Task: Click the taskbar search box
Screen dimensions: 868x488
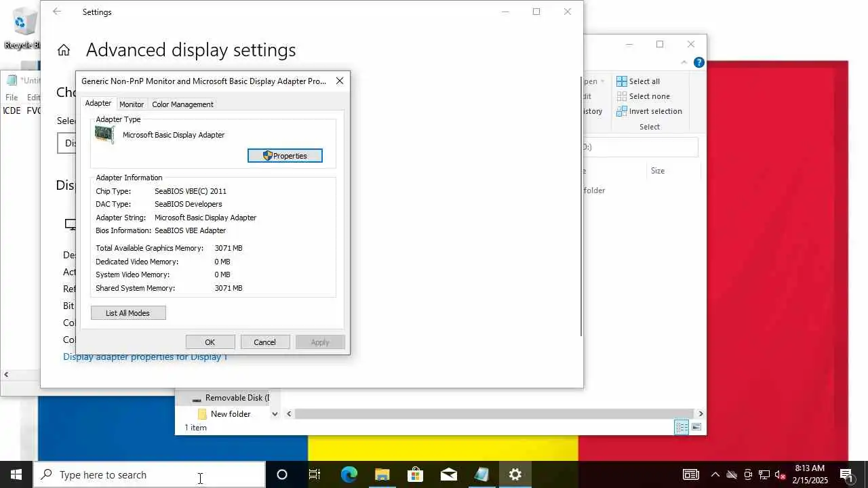Action: [x=149, y=474]
